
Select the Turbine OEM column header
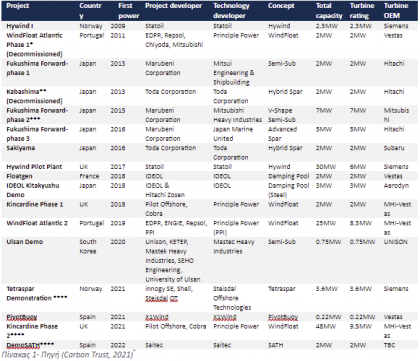pyautogui.click(x=396, y=11)
